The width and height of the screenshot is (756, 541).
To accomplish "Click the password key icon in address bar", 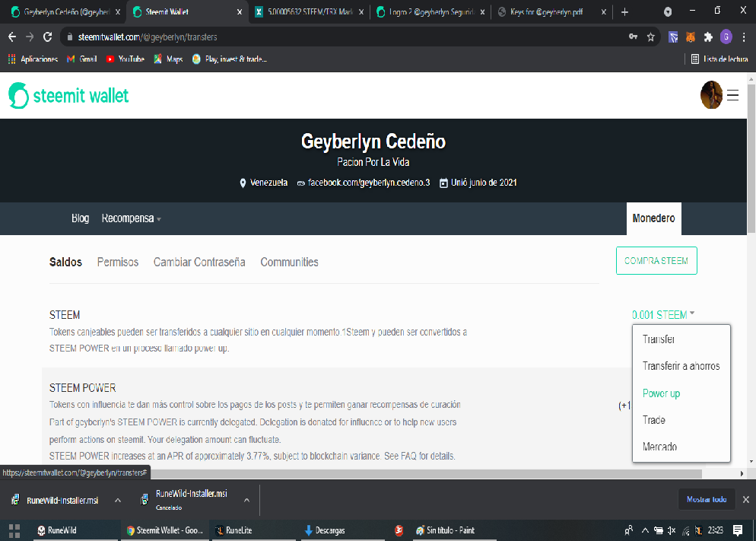I will (633, 37).
